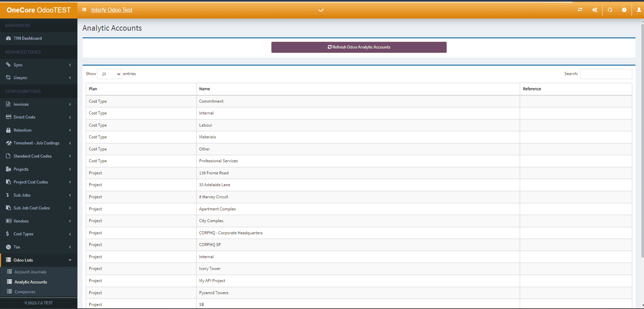Click the user profile icon
Viewport: 644px width, 309px height.
click(638, 10)
